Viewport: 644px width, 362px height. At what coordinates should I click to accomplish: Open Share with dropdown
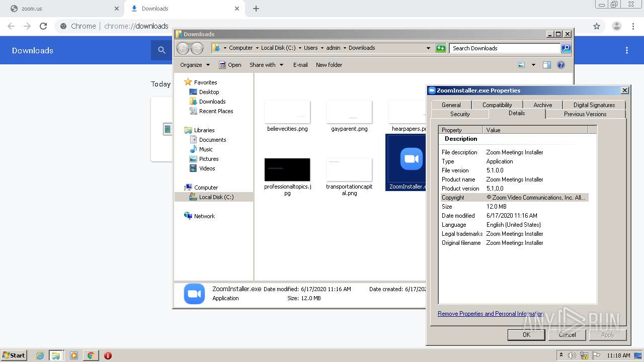click(x=266, y=65)
